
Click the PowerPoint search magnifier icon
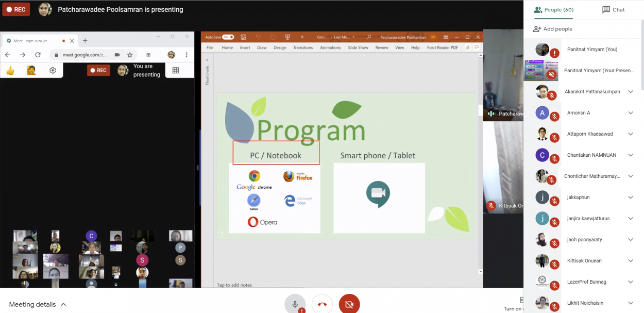coord(369,37)
